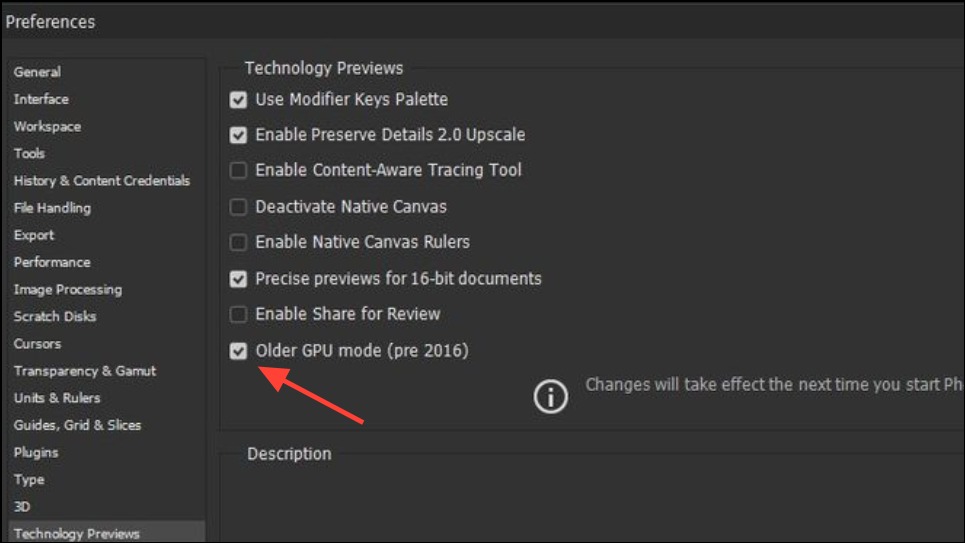The width and height of the screenshot is (965, 543).
Task: Click the info icon beside the restart notice
Action: click(549, 396)
